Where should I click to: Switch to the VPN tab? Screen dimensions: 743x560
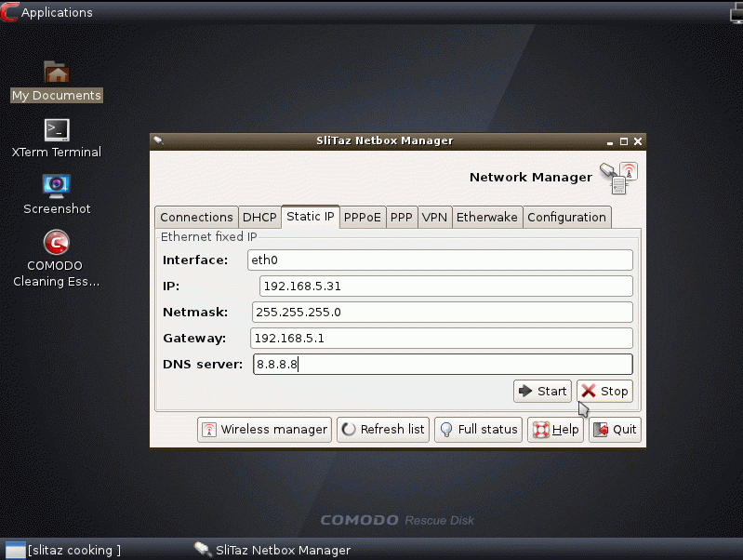coord(434,217)
